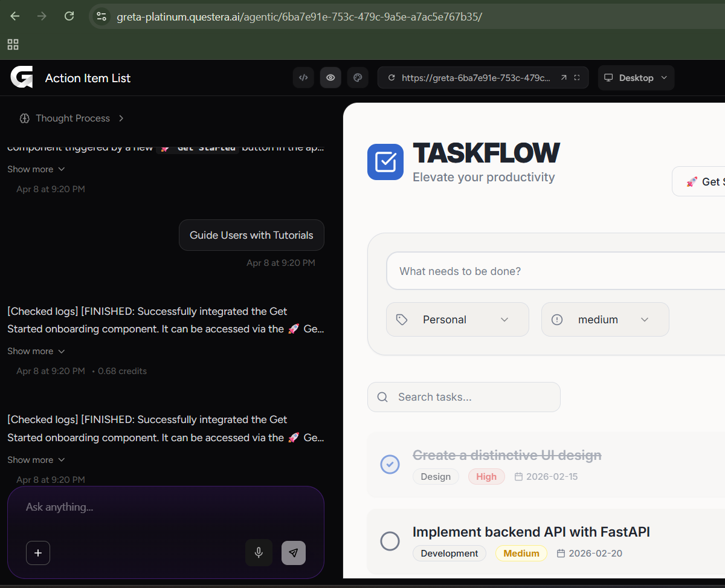
Task: Click the Development tag
Action: pyautogui.click(x=449, y=553)
